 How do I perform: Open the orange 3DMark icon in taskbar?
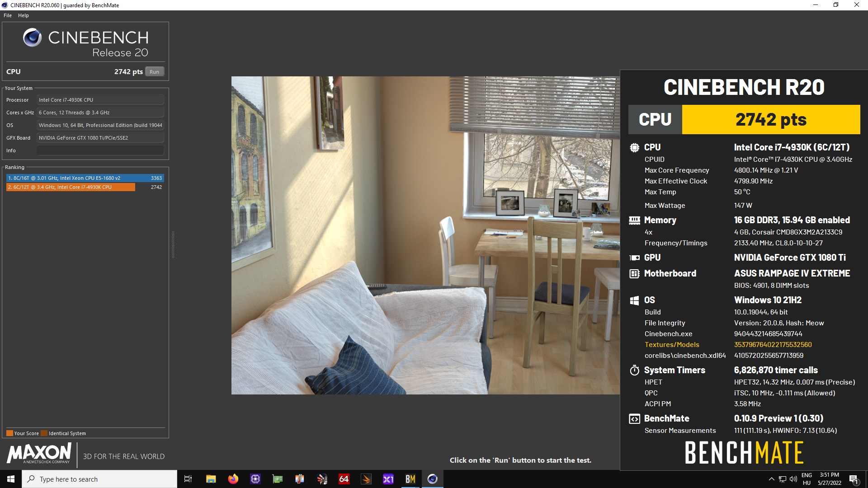click(x=366, y=479)
